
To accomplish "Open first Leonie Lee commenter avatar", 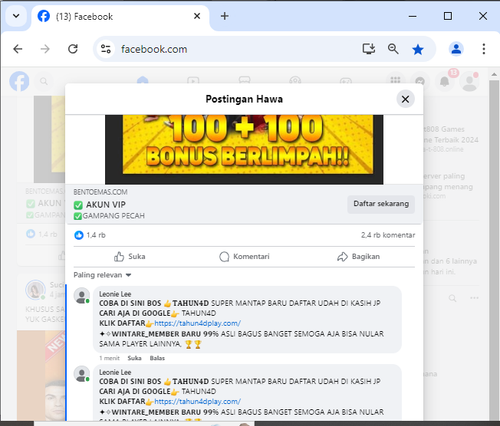I will (x=82, y=296).
